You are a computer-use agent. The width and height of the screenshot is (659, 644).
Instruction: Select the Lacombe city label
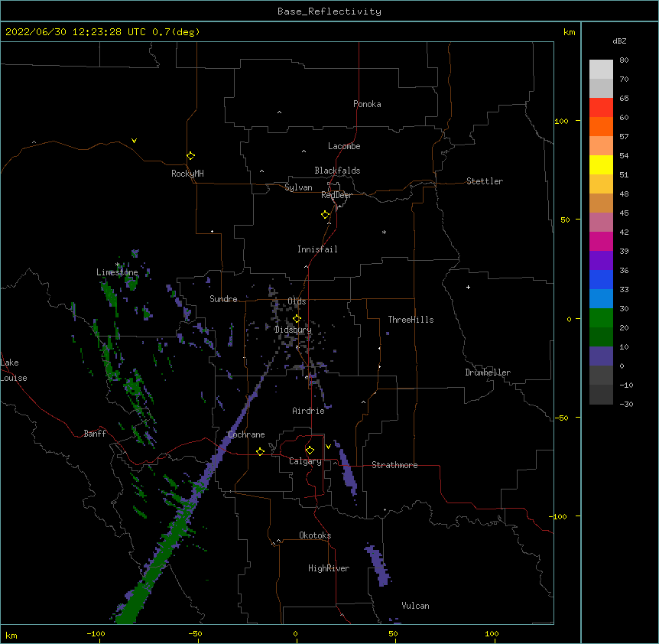pos(344,146)
